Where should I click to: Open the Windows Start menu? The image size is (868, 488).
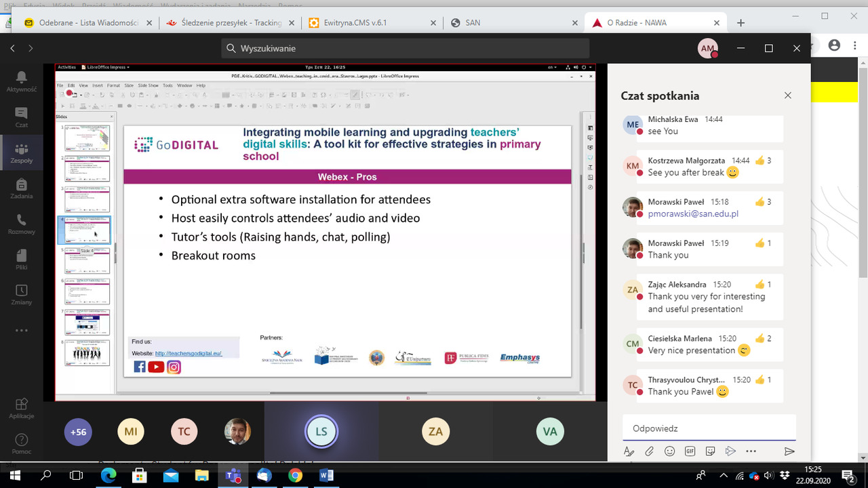(x=15, y=476)
